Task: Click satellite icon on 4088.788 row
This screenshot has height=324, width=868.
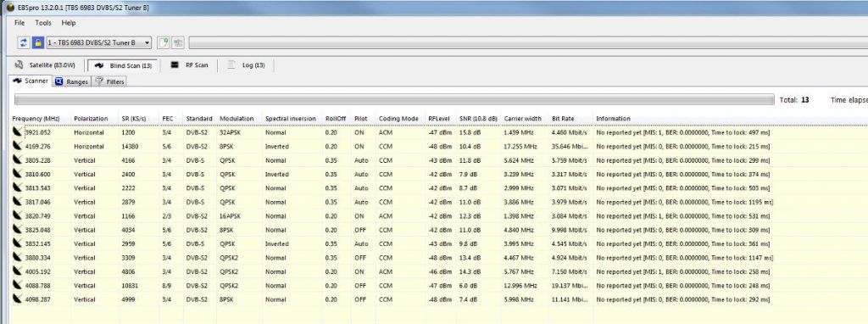Action: coord(18,285)
